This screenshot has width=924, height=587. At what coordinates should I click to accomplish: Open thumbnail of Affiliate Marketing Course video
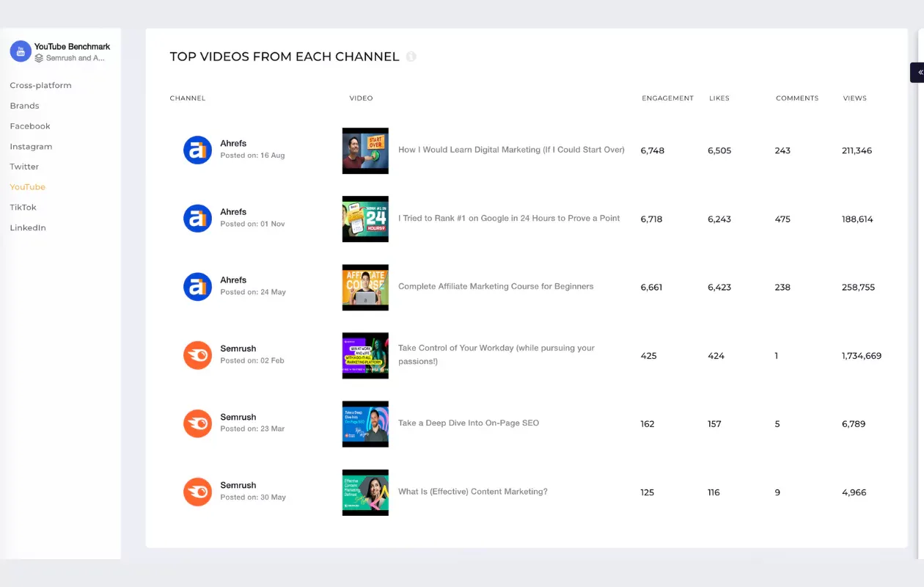pos(365,287)
